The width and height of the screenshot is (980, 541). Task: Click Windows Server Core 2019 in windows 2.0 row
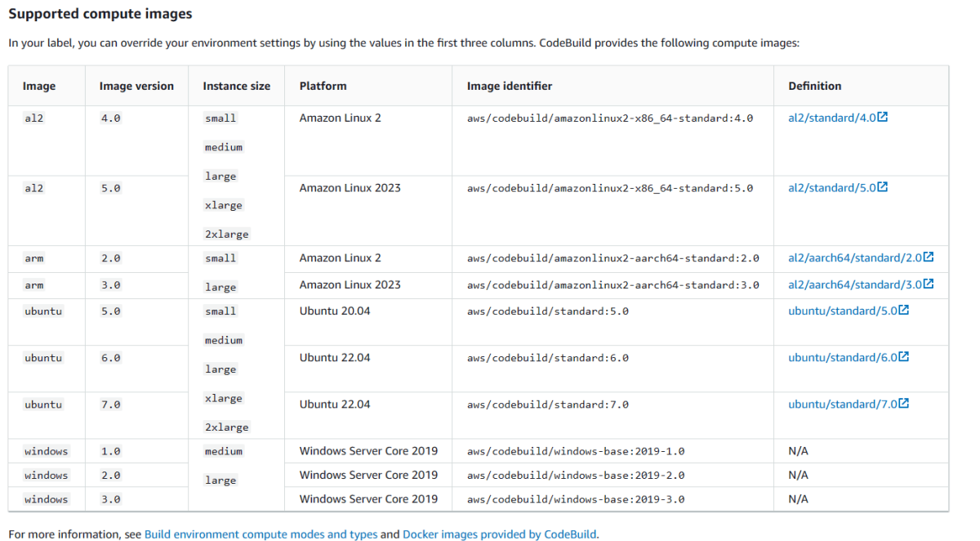click(x=368, y=475)
